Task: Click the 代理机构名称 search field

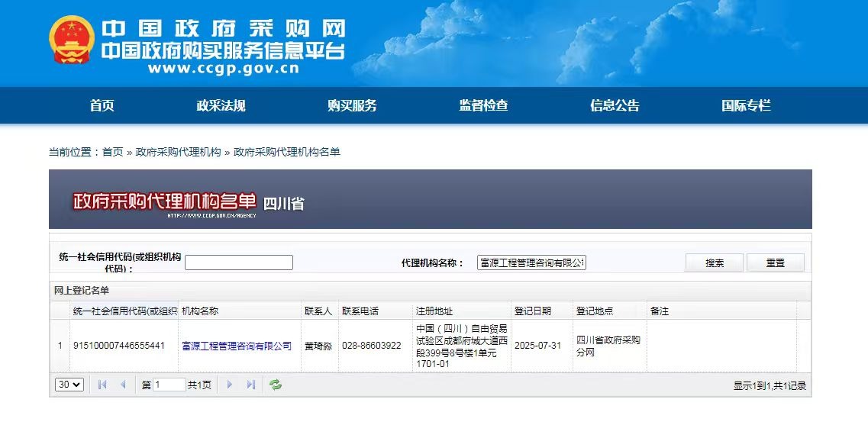Action: (x=531, y=262)
